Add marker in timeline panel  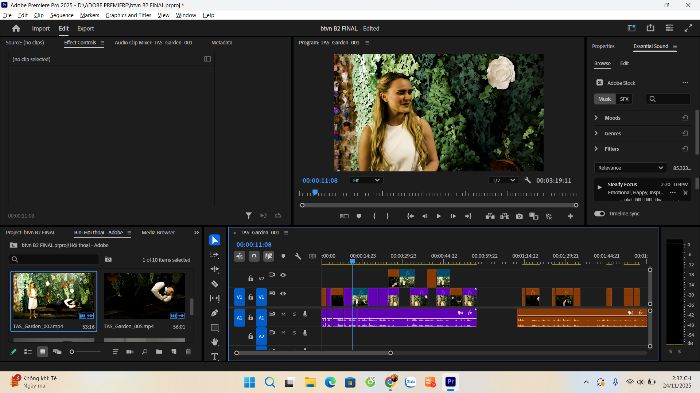tap(283, 256)
